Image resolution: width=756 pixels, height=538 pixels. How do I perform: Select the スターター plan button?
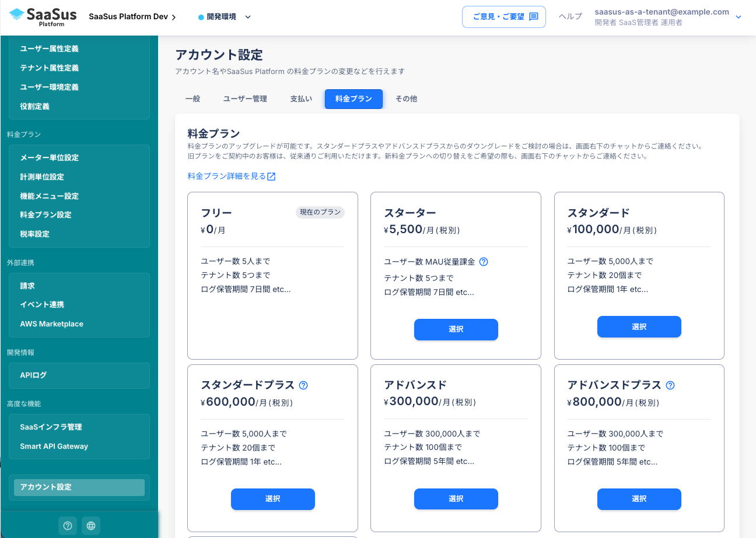(x=456, y=329)
